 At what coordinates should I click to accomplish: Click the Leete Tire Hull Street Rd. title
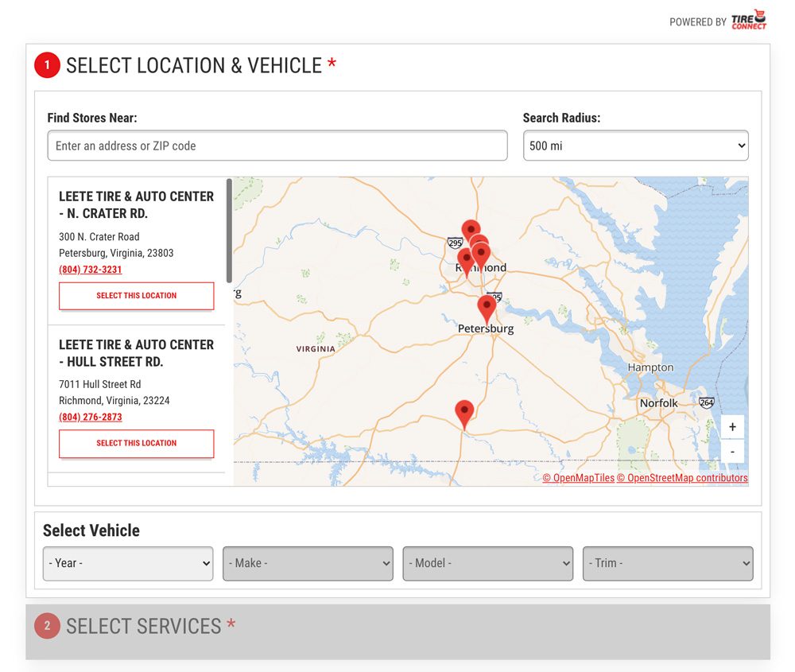tap(137, 353)
